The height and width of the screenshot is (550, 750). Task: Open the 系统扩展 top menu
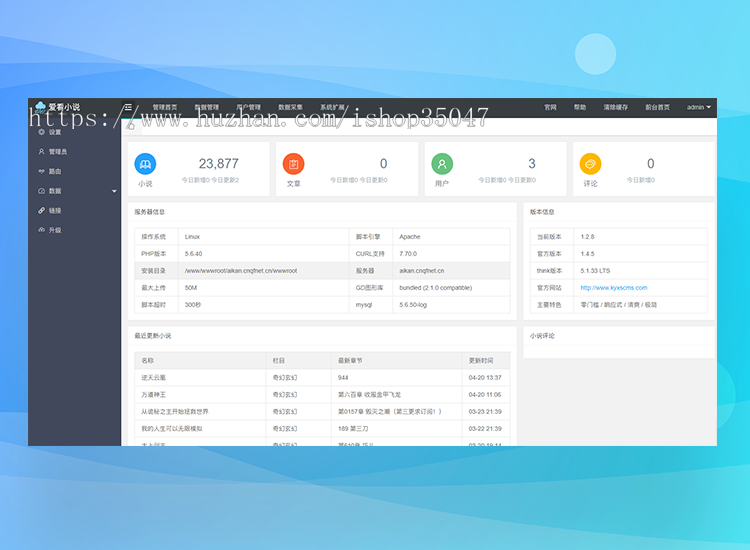(332, 107)
